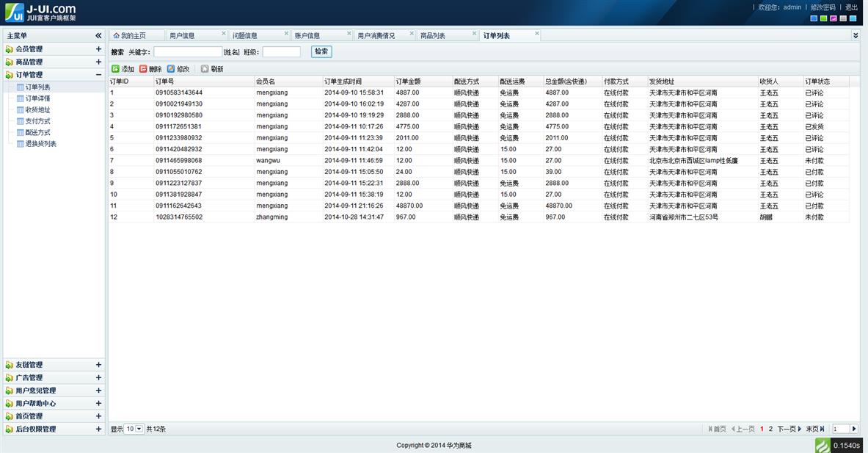Click order number 0910583143644
Image resolution: width=868 pixels, height=453 pixels.
click(179, 93)
